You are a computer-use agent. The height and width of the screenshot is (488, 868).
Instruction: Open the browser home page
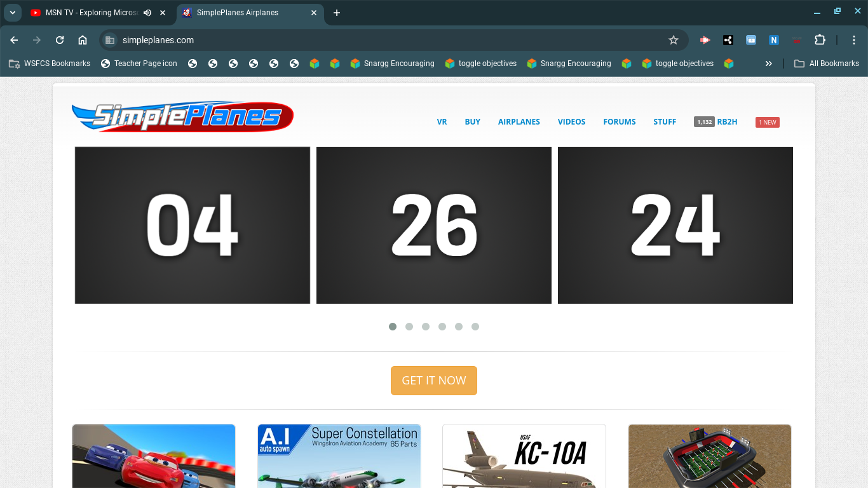click(83, 40)
